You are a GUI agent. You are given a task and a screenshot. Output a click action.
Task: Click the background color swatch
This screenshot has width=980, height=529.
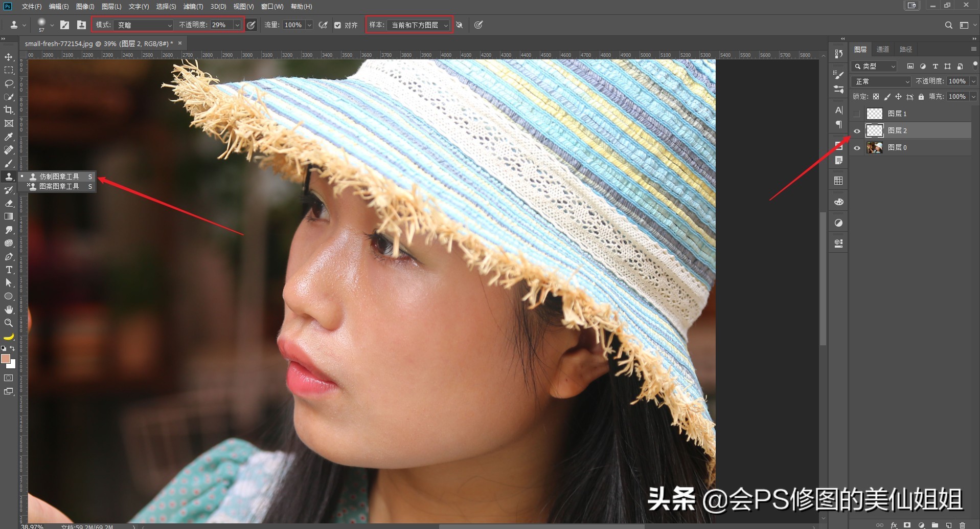[13, 365]
